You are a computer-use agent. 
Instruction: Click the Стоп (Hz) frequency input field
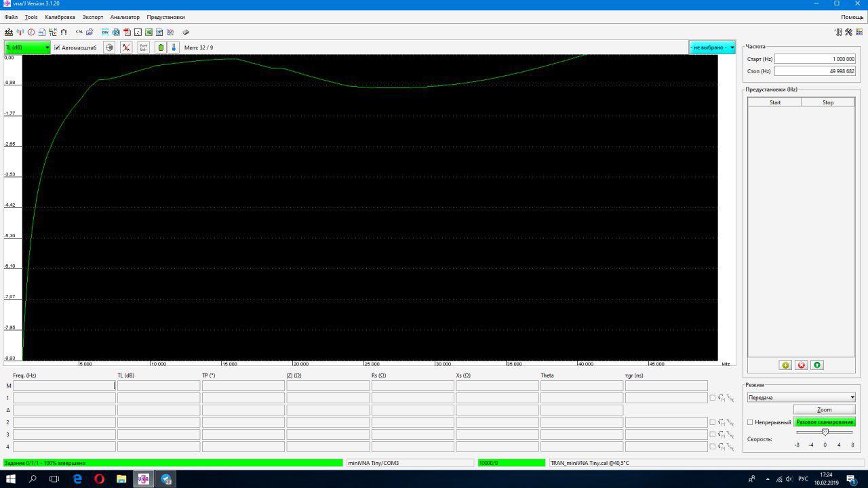(x=815, y=71)
